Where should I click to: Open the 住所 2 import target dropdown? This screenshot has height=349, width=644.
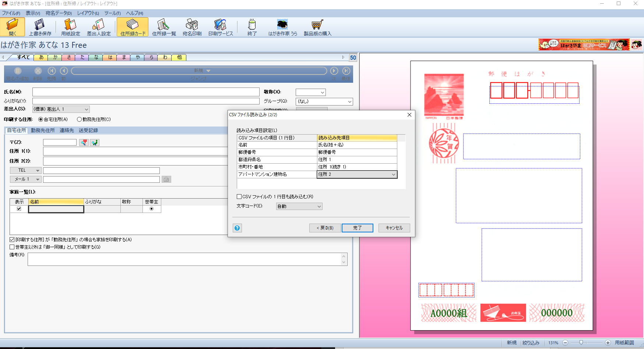(x=393, y=175)
